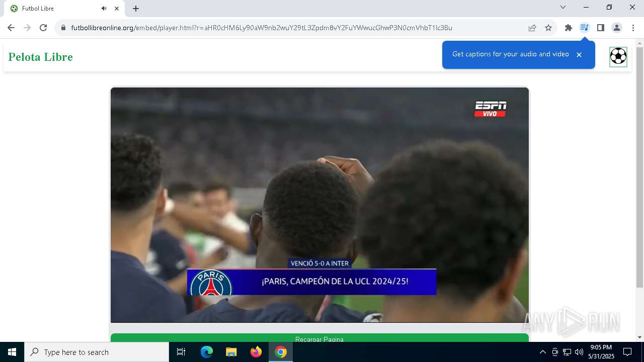Mute the Futbol Libre tab audio
This screenshot has height=362, width=644.
(x=104, y=9)
